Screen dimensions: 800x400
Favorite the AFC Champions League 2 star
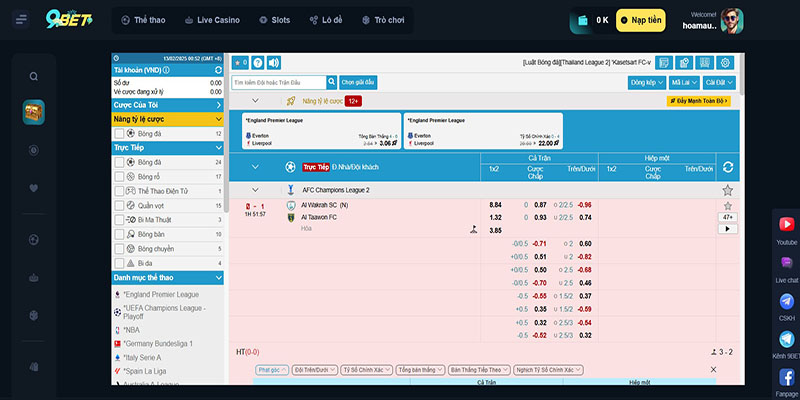tap(727, 190)
